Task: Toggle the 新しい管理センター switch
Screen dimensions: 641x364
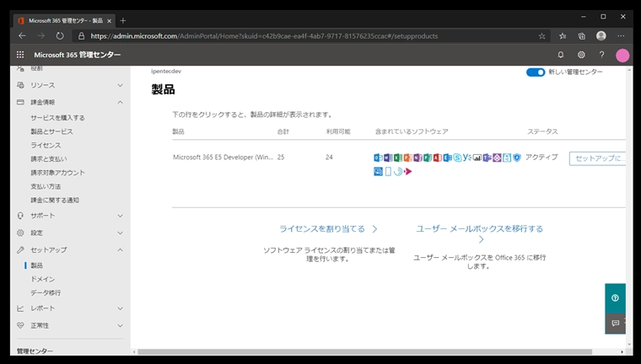Action: click(536, 72)
